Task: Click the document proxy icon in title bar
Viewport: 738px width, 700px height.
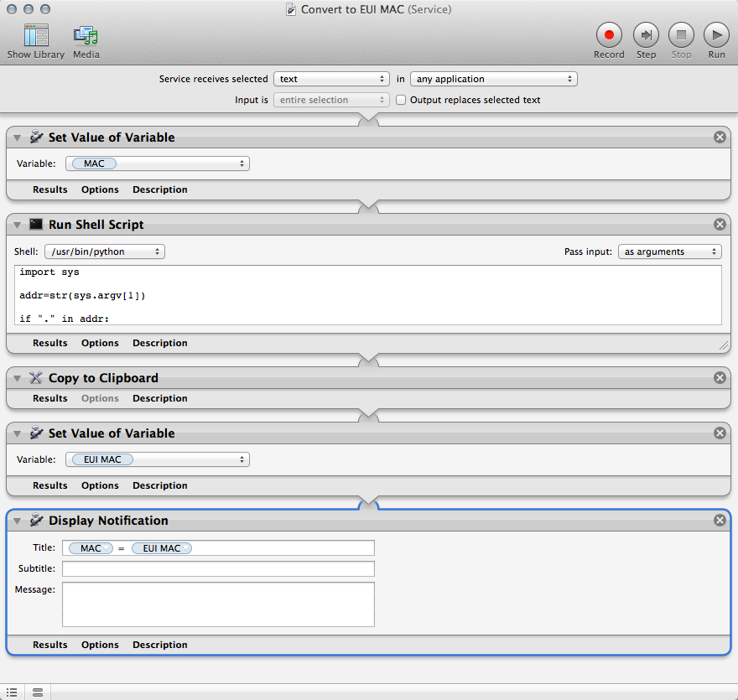Action: click(x=291, y=9)
